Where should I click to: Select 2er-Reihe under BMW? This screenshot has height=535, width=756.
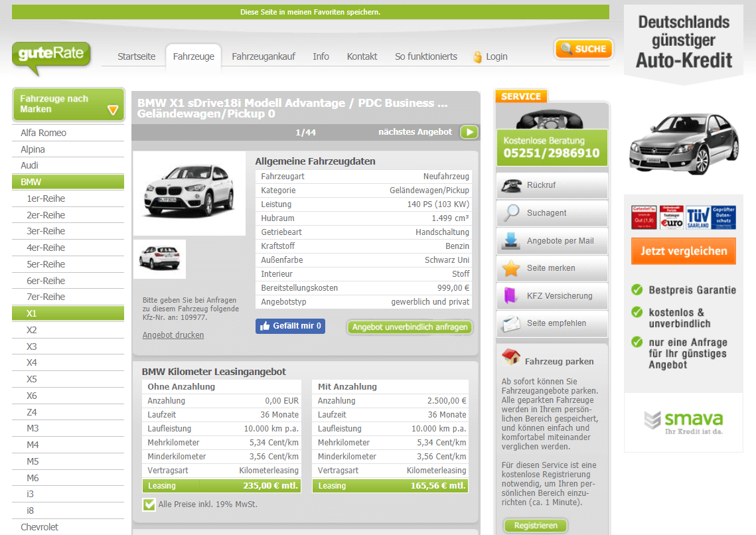tap(68, 215)
